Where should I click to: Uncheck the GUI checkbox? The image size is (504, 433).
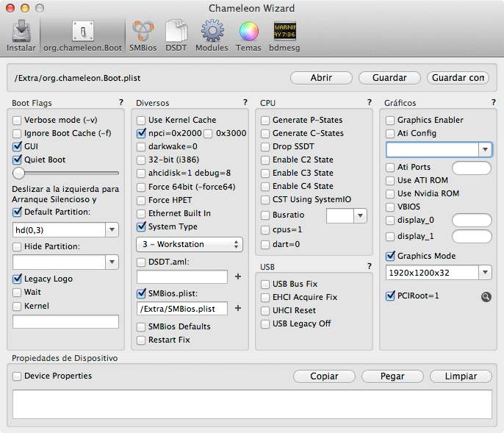17,147
